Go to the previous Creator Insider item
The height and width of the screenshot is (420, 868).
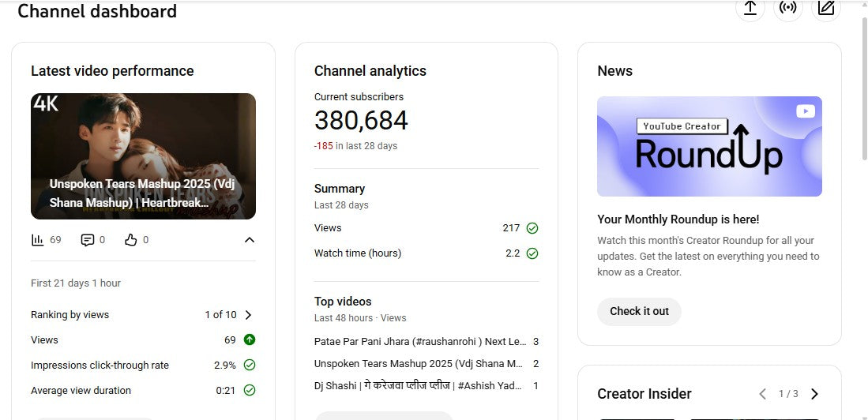coord(762,394)
